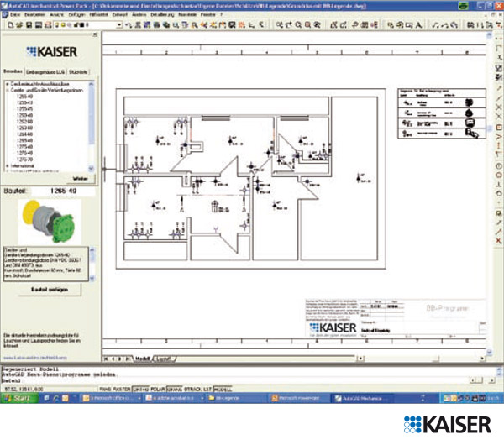Click the product image of part 1265-40
Image resolution: width=504 pixels, height=445 pixels.
[40, 221]
